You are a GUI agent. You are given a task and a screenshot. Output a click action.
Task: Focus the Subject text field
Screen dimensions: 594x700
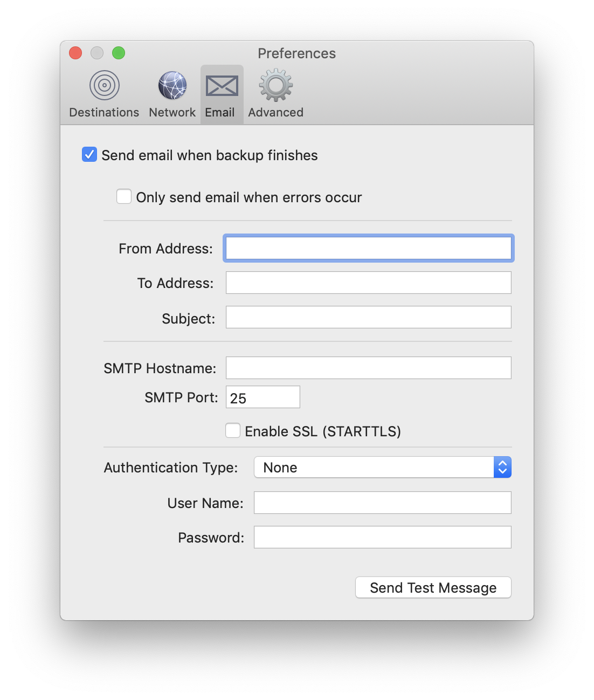369,317
